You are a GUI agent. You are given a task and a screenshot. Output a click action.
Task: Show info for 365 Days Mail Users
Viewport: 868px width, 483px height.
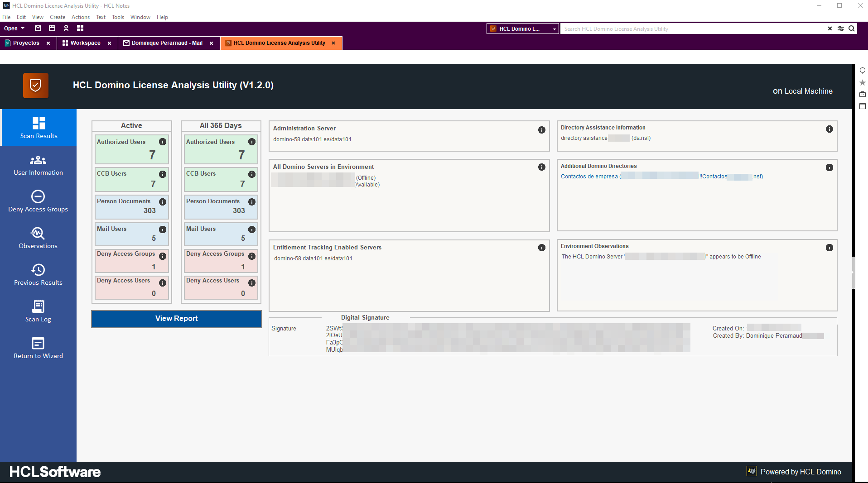click(x=252, y=230)
